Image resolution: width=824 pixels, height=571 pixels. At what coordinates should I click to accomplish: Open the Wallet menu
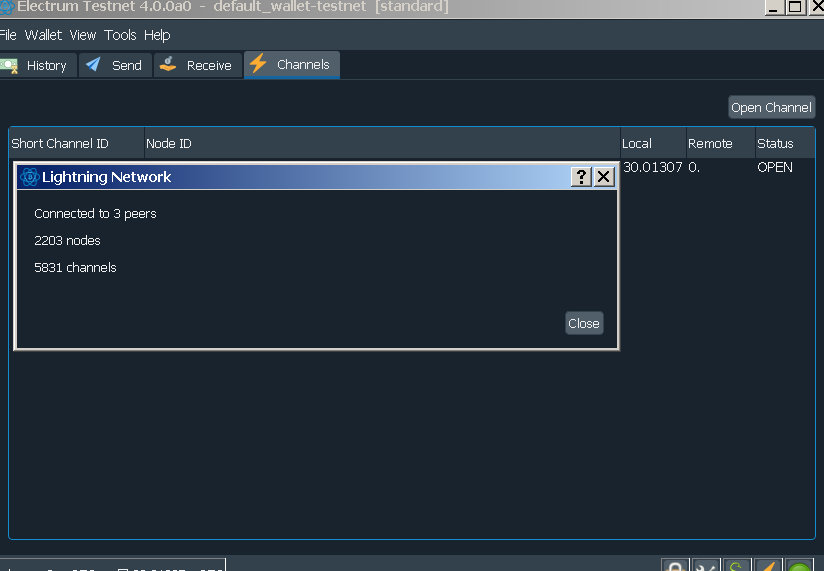(43, 35)
